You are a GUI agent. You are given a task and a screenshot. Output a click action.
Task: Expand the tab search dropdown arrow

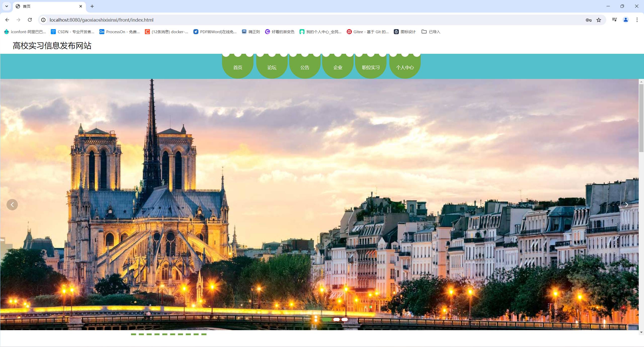[7, 6]
